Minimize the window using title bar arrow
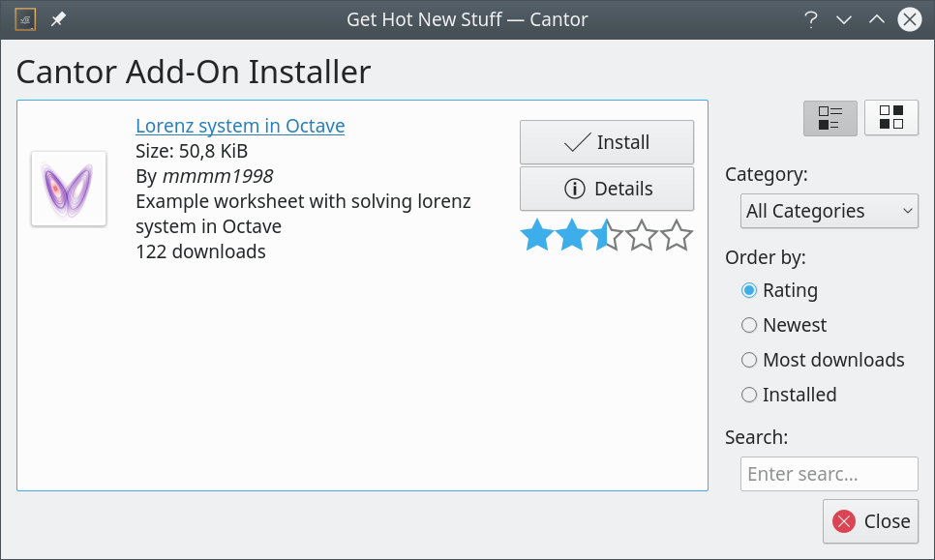935x560 pixels. coord(844,19)
